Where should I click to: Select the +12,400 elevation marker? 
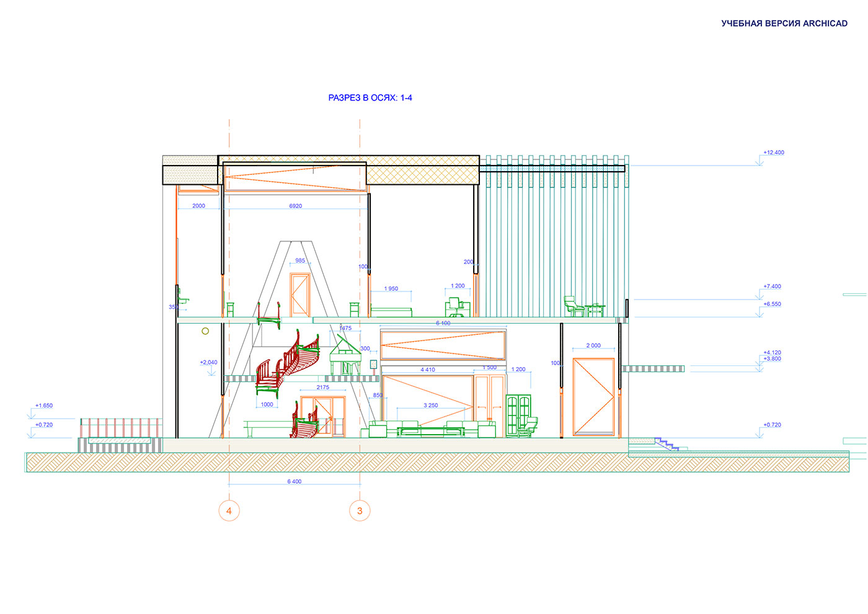pos(773,153)
